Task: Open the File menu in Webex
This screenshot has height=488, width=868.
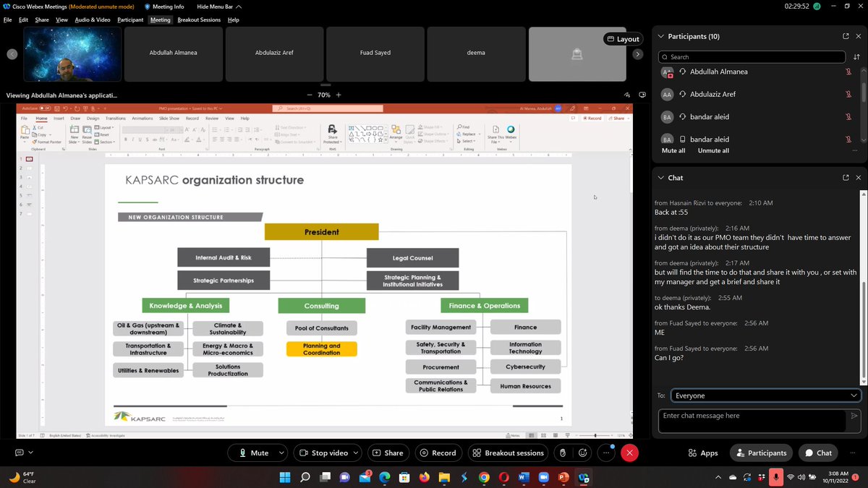Action: [7, 20]
